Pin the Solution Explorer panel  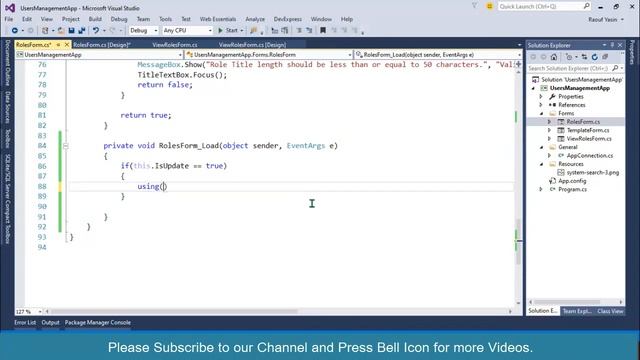tap(612, 45)
